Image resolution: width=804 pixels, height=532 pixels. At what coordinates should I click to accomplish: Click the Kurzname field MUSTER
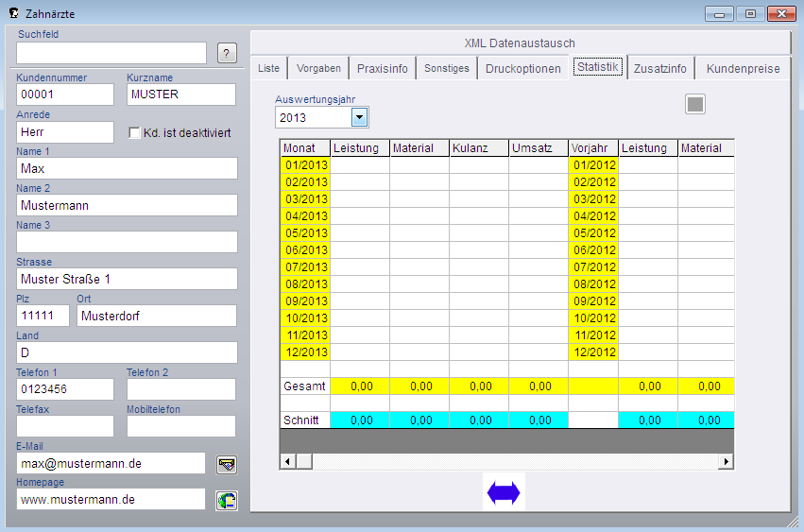tap(181, 94)
